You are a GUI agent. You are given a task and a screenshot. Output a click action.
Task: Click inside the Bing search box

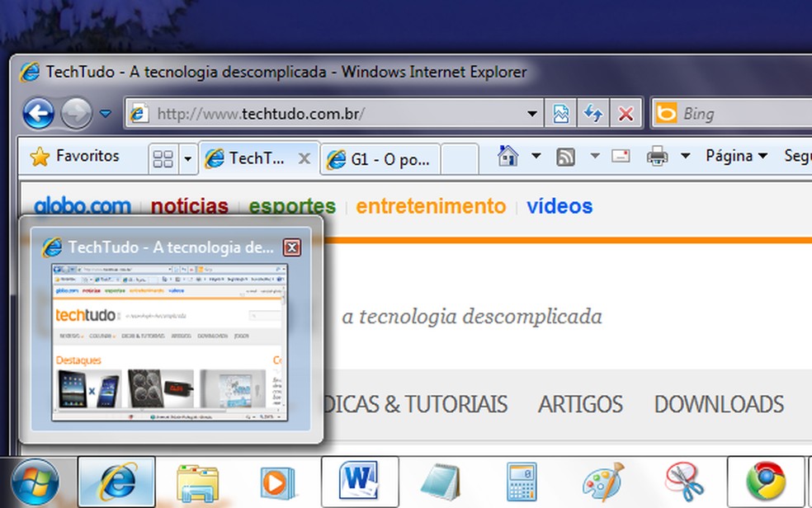[x=743, y=113]
